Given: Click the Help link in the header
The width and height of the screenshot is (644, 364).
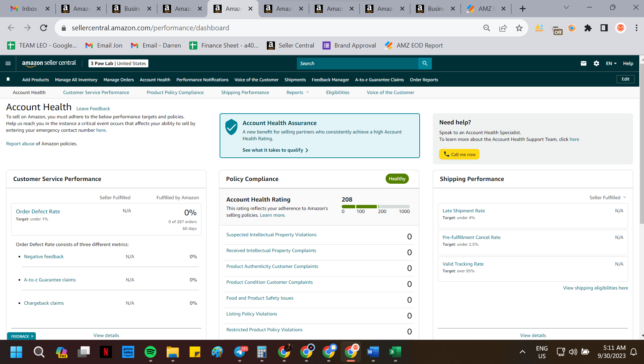Looking at the screenshot, I should click(x=628, y=63).
